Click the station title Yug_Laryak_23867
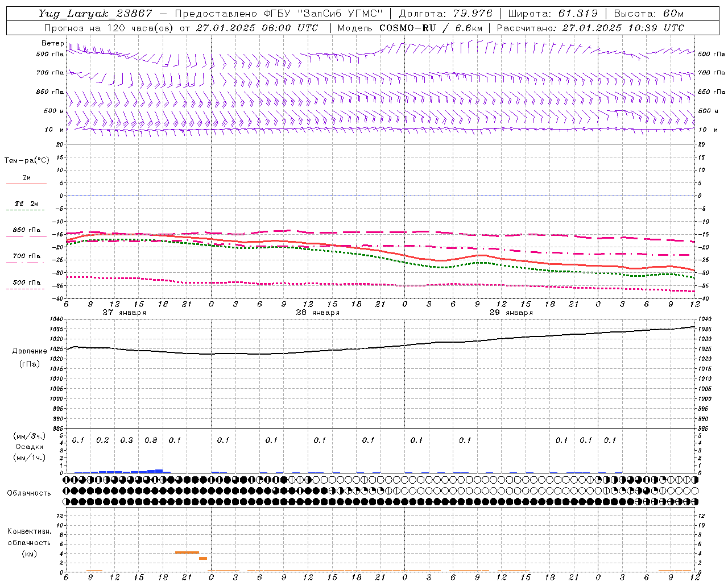Viewport: 728px width, 582px height. point(95,14)
